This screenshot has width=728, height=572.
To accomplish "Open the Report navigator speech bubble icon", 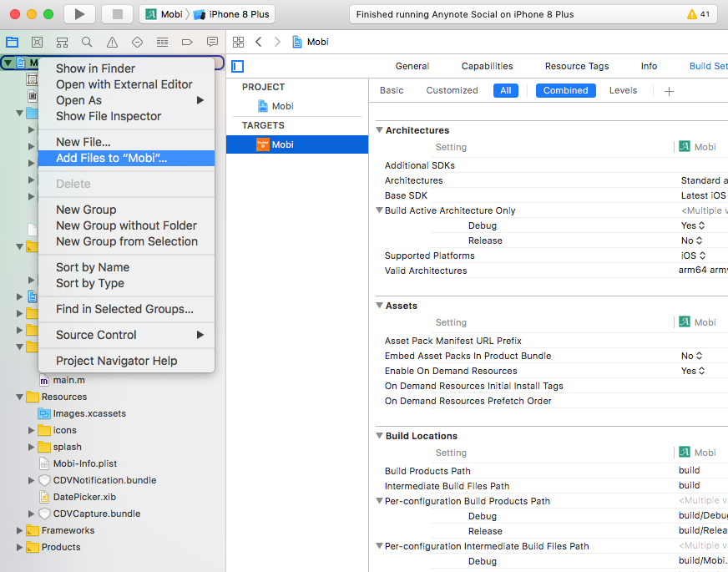I will (x=212, y=42).
